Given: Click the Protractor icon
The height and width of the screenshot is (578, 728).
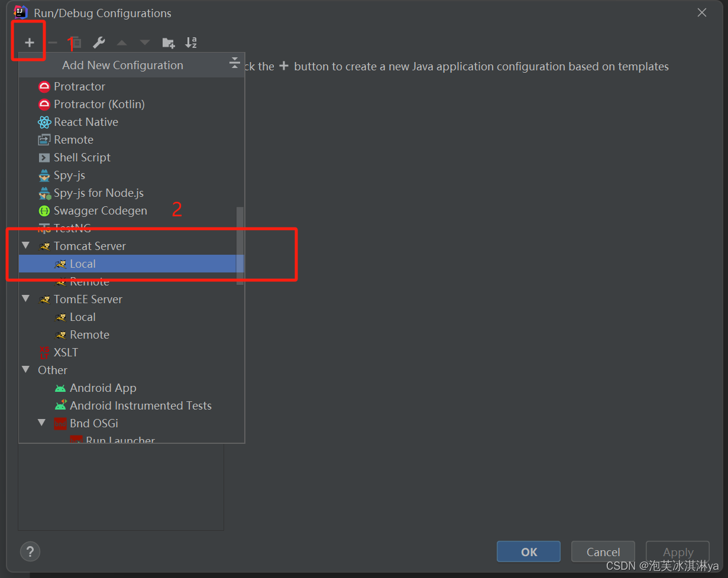Looking at the screenshot, I should 44,87.
